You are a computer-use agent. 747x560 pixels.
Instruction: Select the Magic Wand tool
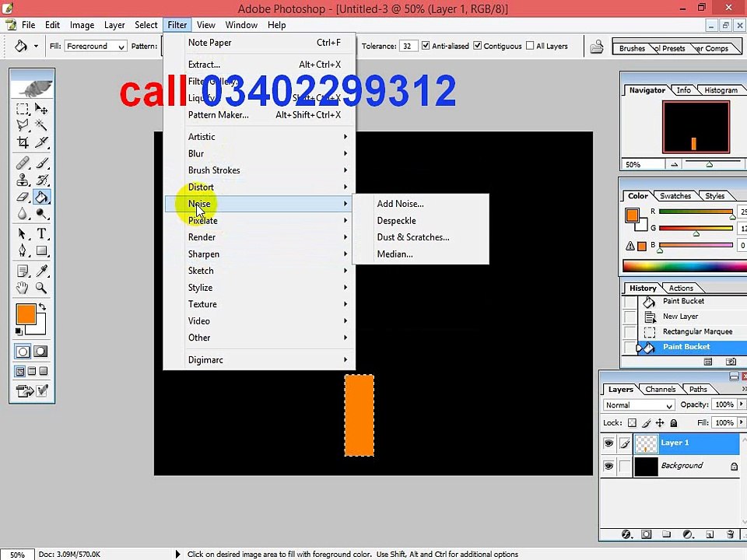[x=41, y=125]
